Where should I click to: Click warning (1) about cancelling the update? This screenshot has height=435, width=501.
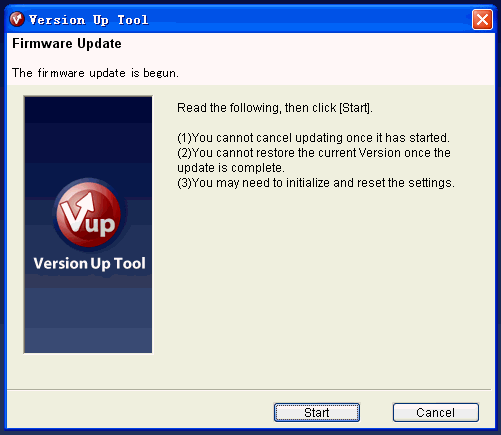(313, 138)
